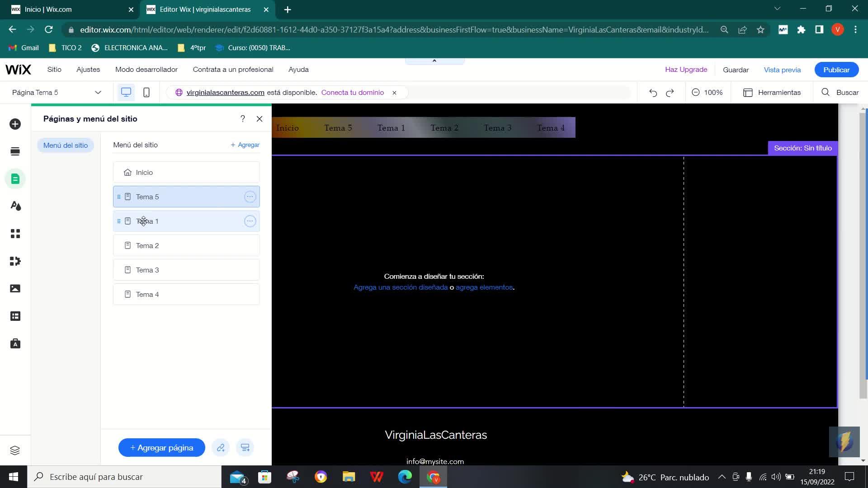The image size is (868, 488).
Task: Open the help question mark in pages panel
Action: click(243, 119)
